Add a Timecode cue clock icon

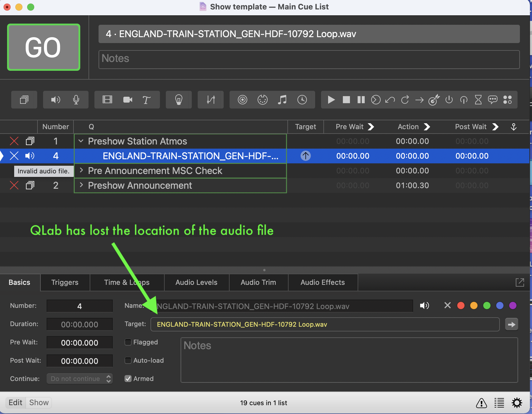click(302, 100)
